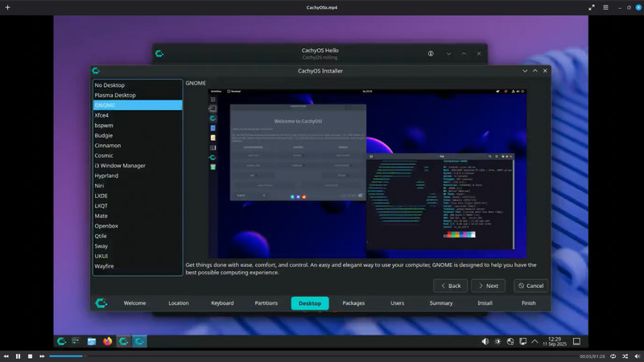The width and height of the screenshot is (644, 362).
Task: Click Next in the installer
Action: [x=488, y=286]
